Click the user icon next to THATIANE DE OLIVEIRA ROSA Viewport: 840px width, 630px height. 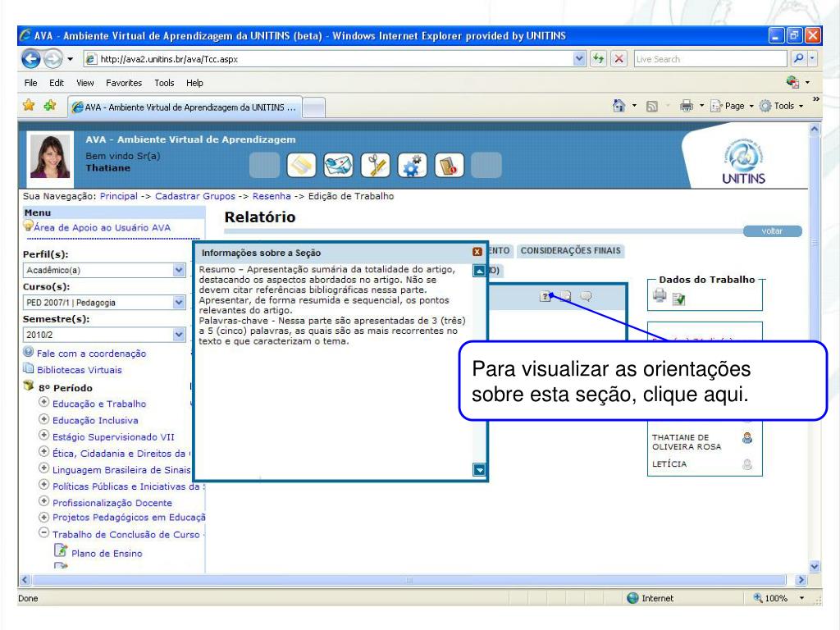click(x=747, y=438)
